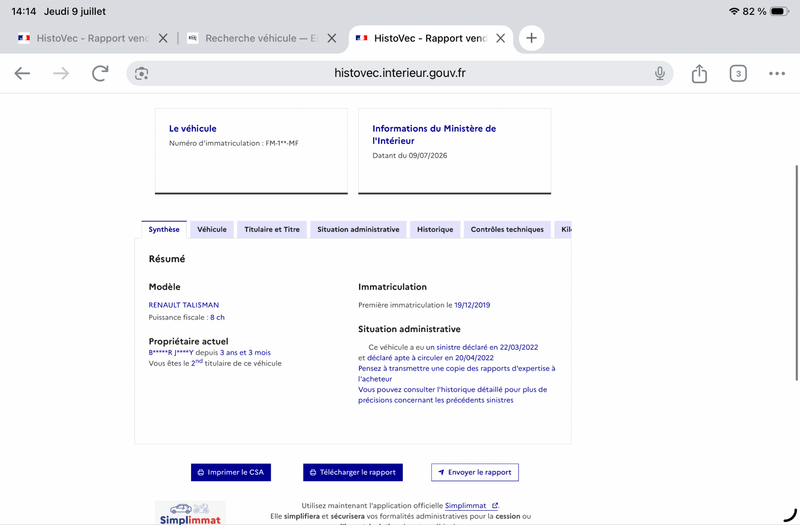800x525 pixels.
Task: Tap the camera lens icon in address bar
Action: click(x=141, y=73)
